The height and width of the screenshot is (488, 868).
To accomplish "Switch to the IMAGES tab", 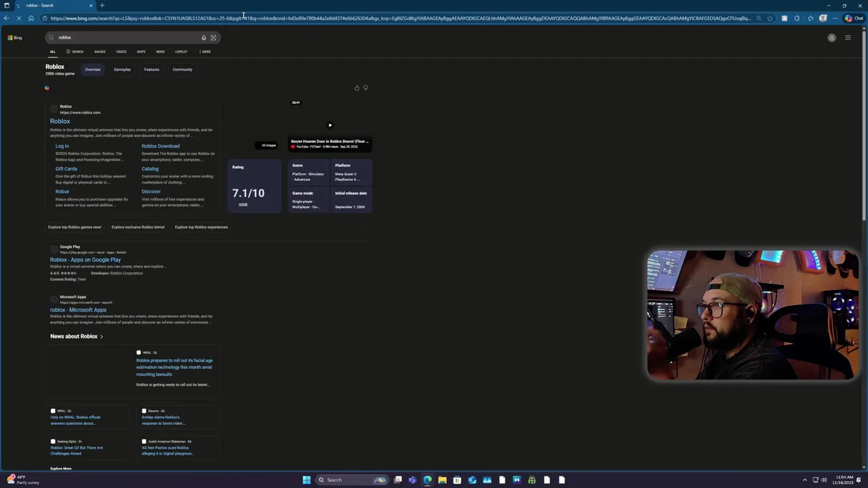I will (x=100, y=52).
